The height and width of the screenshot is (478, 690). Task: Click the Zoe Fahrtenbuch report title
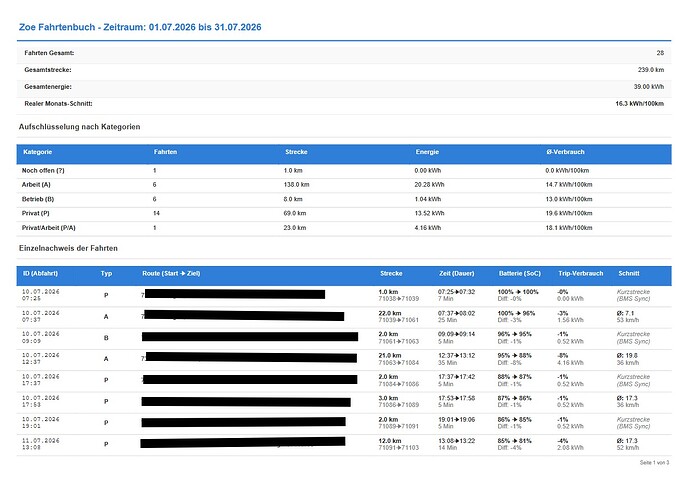click(x=140, y=27)
